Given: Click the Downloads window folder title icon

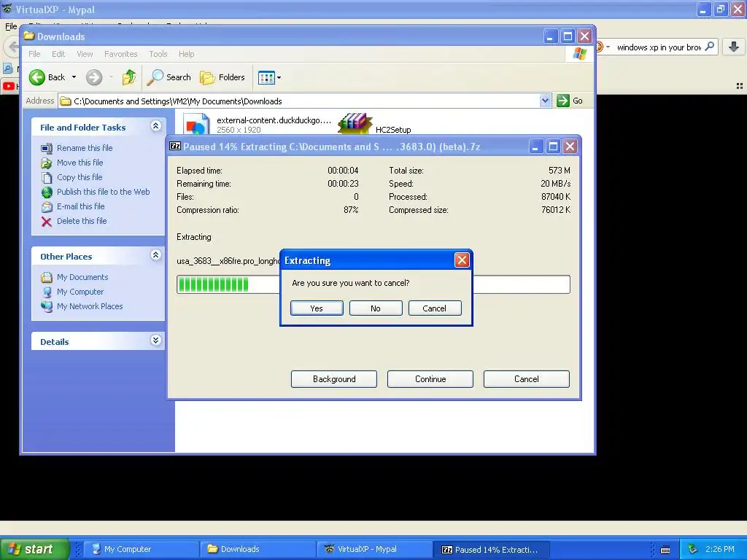Looking at the screenshot, I should tap(29, 36).
